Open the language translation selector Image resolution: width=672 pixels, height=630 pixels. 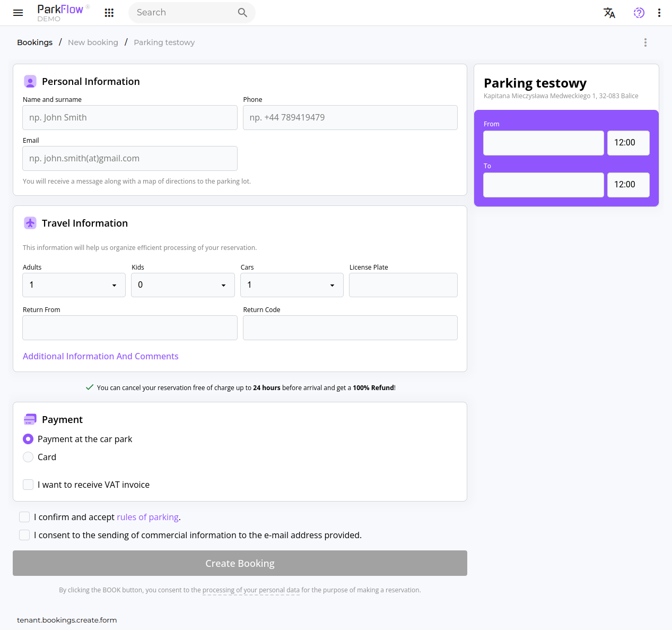point(609,13)
